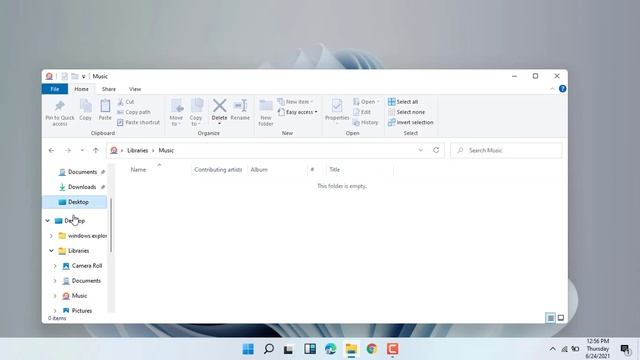Switch to the Share tab
This screenshot has width=640, height=360.
pyautogui.click(x=109, y=89)
